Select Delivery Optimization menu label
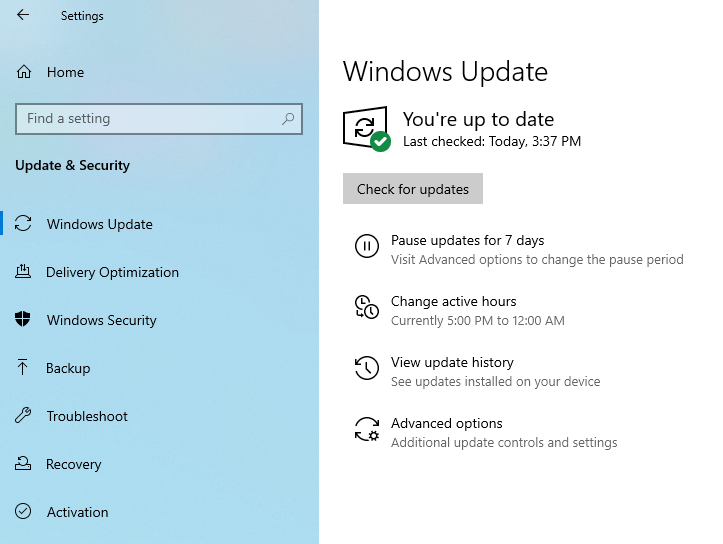 click(x=112, y=272)
